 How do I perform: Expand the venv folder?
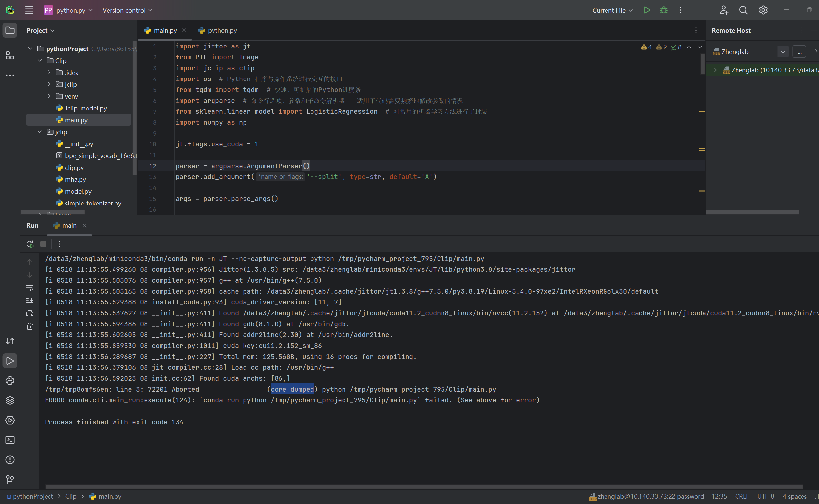point(49,96)
